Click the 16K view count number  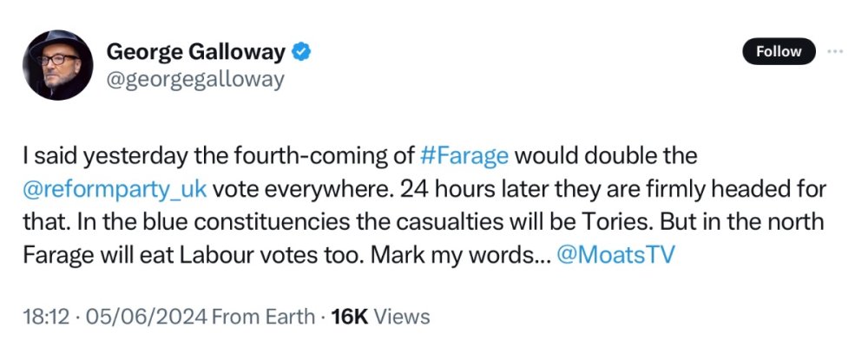tap(350, 317)
